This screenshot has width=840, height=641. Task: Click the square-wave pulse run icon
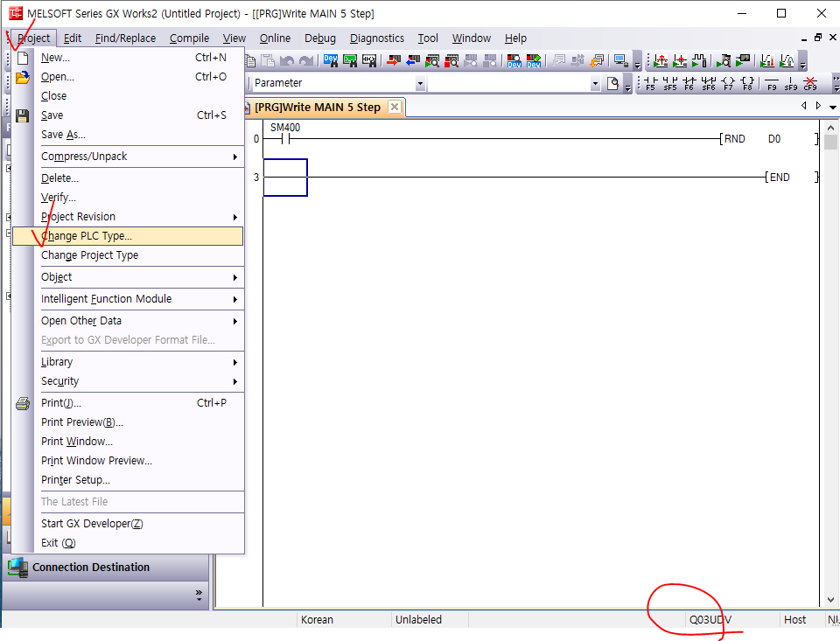pos(699,60)
